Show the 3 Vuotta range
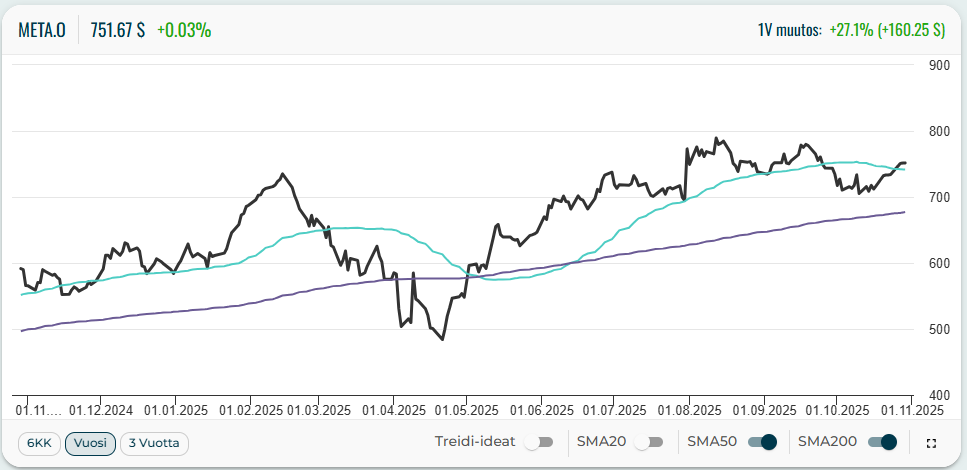The image size is (967, 470). point(154,443)
